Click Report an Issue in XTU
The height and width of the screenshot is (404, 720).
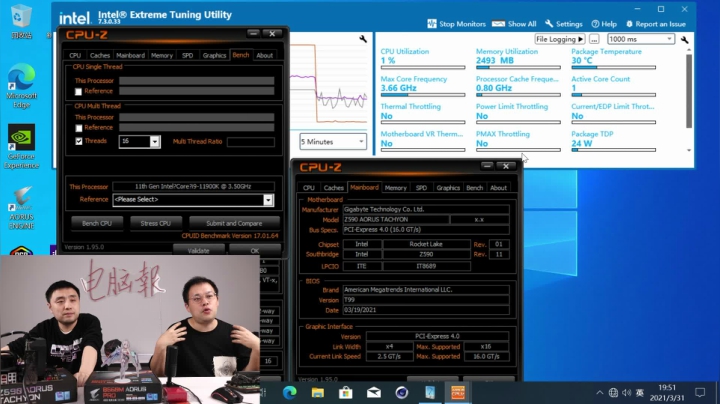655,24
